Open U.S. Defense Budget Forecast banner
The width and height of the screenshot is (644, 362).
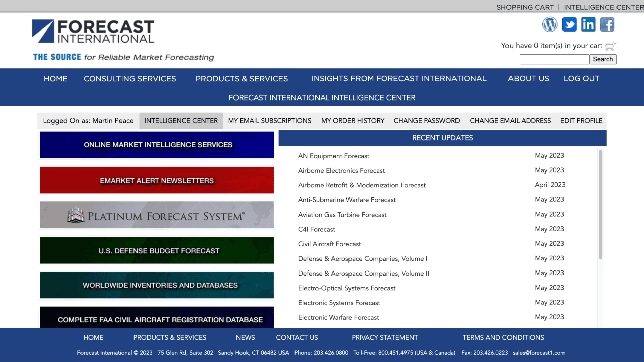coord(157,250)
